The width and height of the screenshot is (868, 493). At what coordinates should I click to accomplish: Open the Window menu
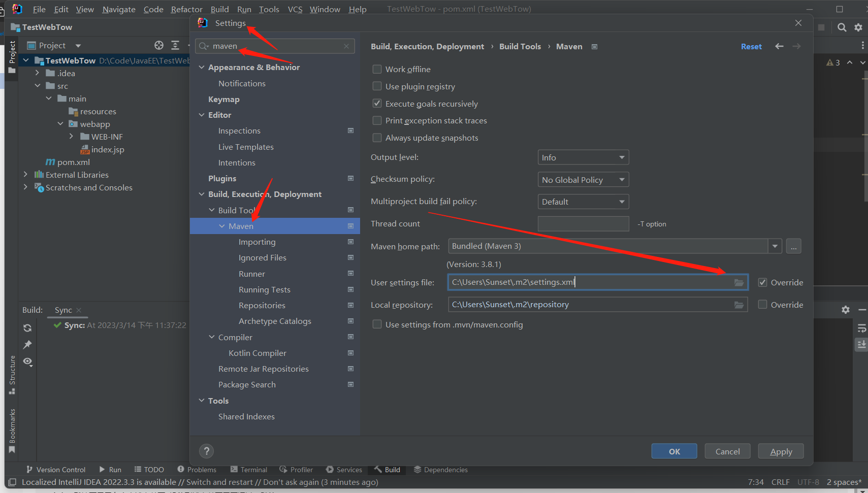325,9
